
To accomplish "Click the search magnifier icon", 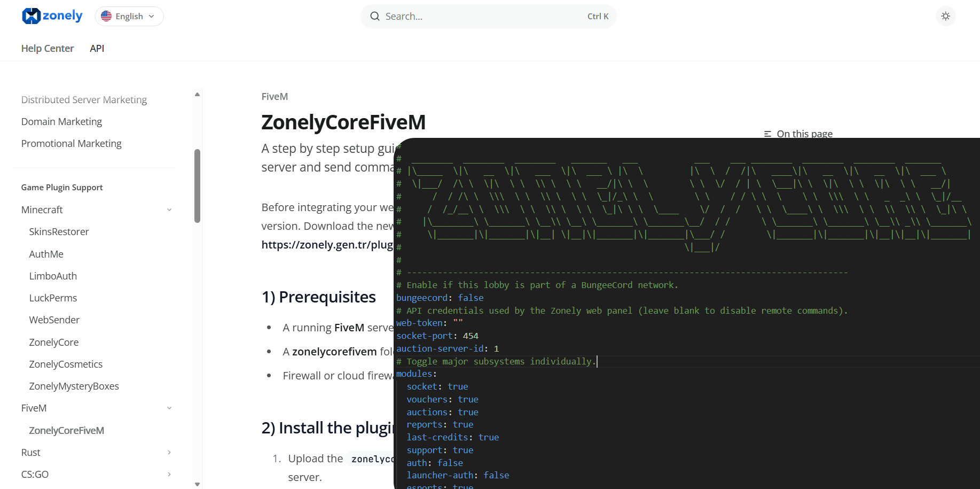I will [375, 17].
